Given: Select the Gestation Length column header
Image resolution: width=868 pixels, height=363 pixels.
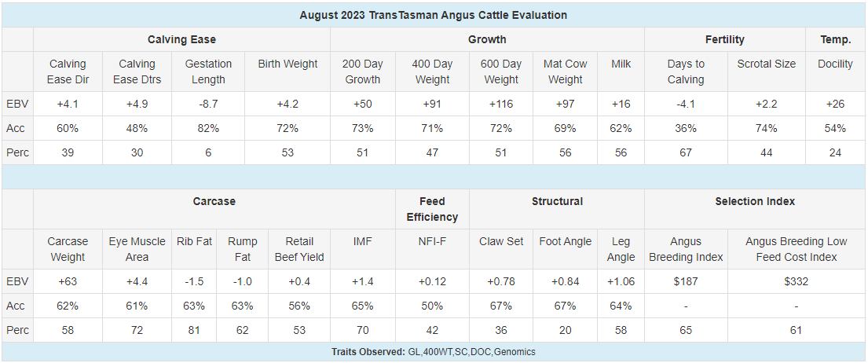Looking at the screenshot, I should [208, 71].
